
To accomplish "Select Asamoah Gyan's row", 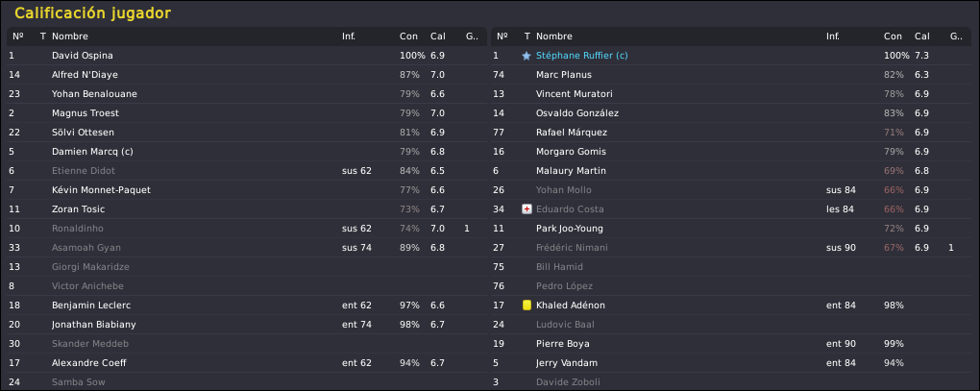I will click(246, 248).
